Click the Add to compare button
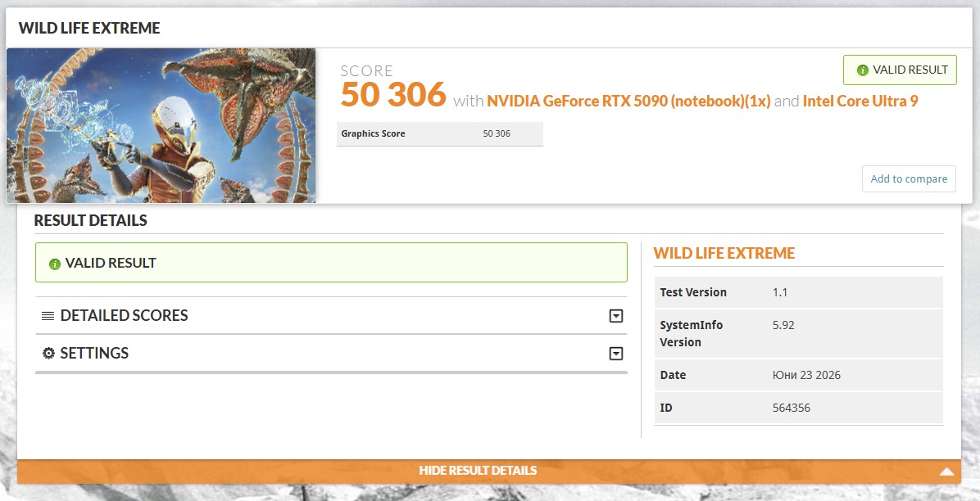This screenshot has width=980, height=501. [909, 178]
